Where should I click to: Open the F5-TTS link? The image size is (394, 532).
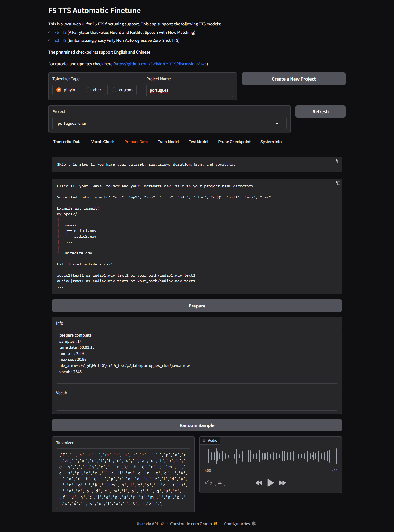click(x=60, y=32)
